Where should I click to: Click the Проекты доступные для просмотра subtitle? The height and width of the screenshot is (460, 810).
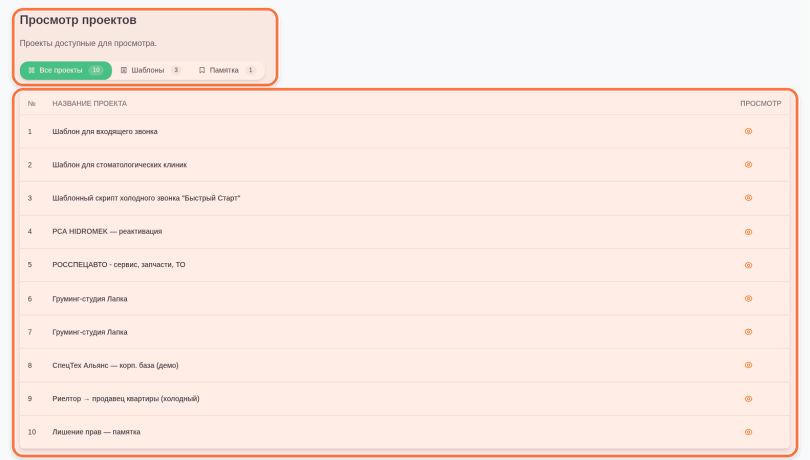pos(88,43)
